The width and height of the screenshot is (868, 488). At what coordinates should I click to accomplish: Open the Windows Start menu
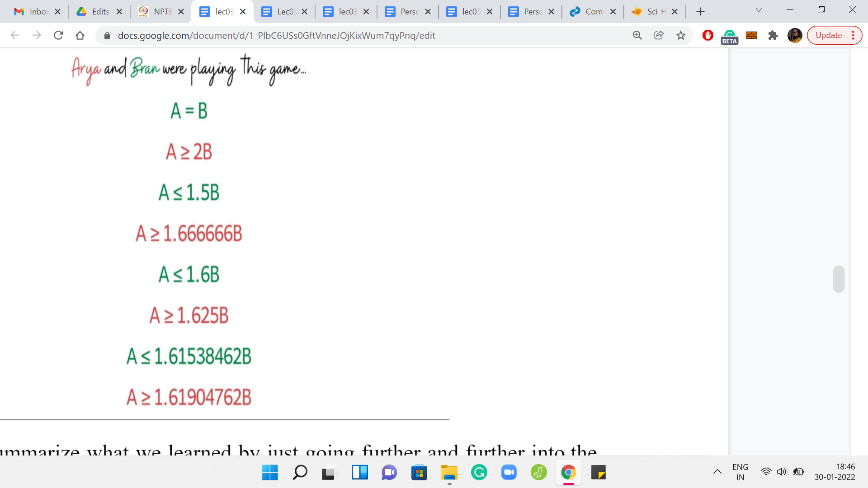(x=270, y=473)
